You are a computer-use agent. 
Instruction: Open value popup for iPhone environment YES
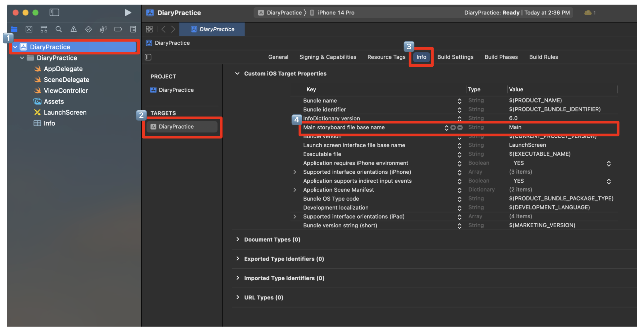click(x=609, y=163)
